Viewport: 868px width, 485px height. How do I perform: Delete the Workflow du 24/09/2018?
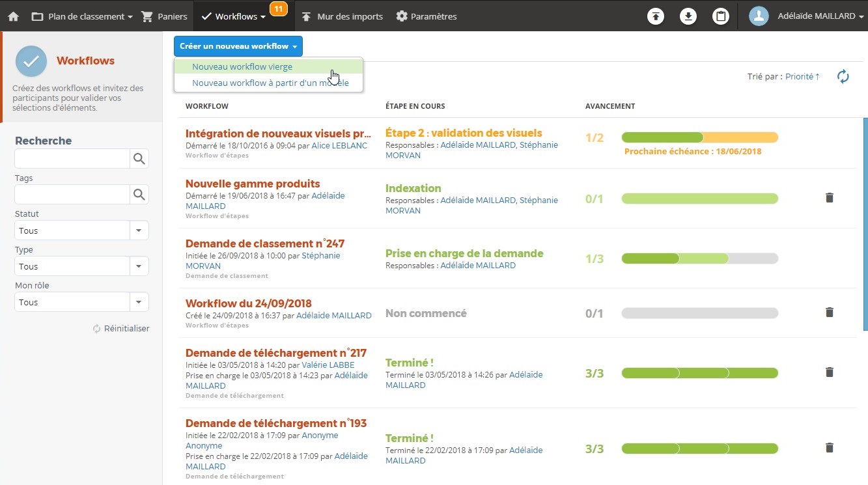pyautogui.click(x=829, y=312)
